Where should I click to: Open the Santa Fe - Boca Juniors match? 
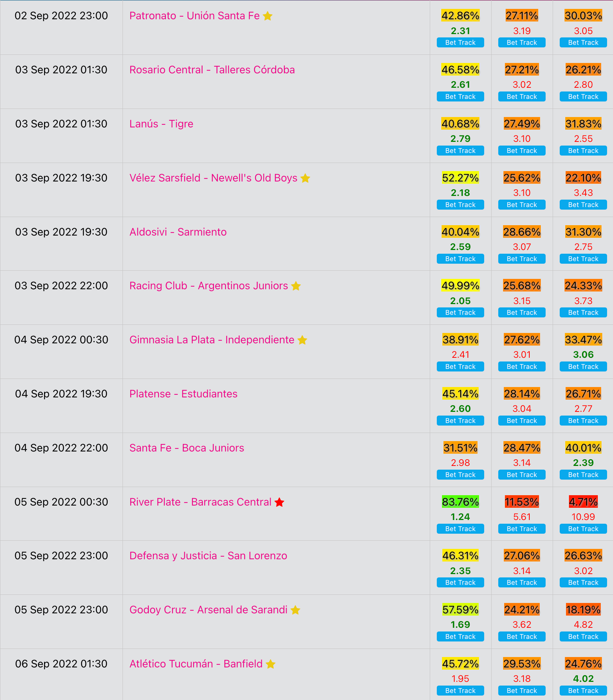pyautogui.click(x=187, y=448)
